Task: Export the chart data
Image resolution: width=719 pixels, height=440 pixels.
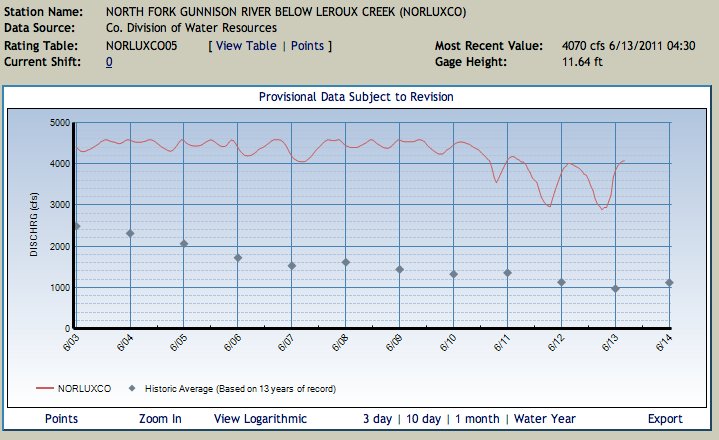Action: (x=665, y=419)
